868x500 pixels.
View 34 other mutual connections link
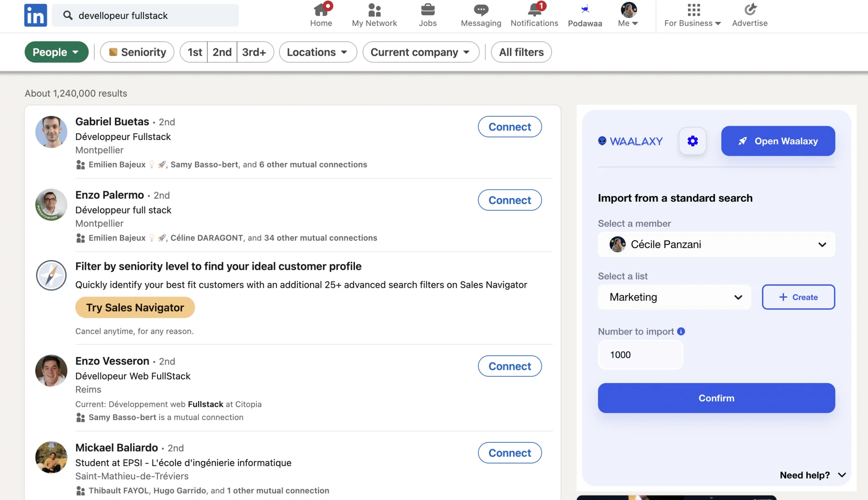(x=320, y=238)
